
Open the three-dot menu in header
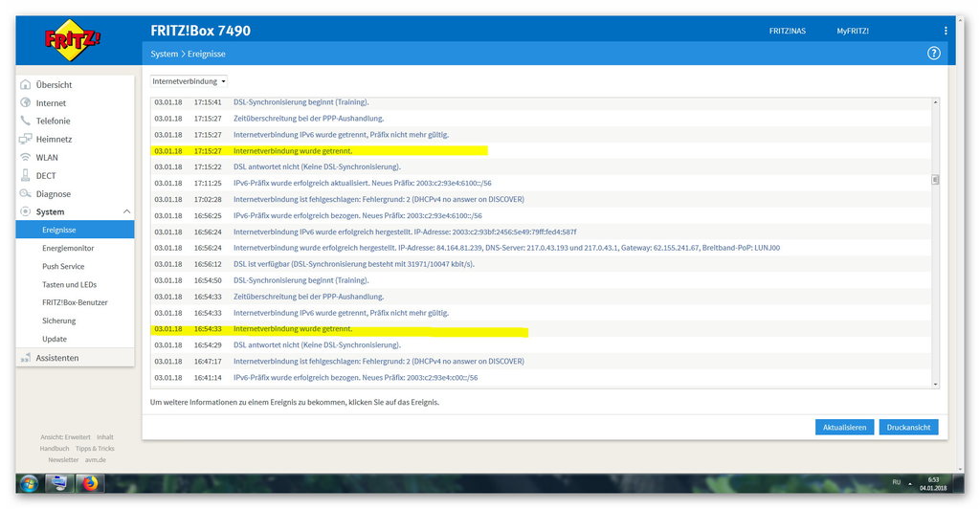pos(946,31)
